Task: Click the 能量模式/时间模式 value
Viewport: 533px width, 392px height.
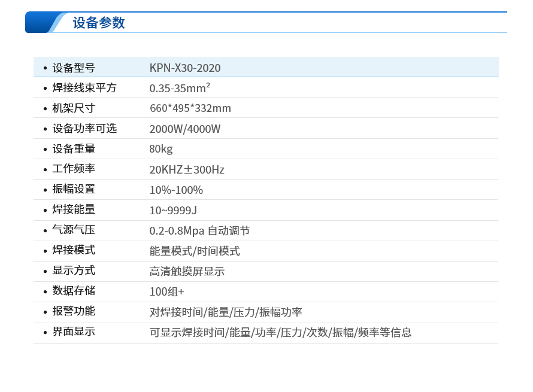Action: pos(195,251)
